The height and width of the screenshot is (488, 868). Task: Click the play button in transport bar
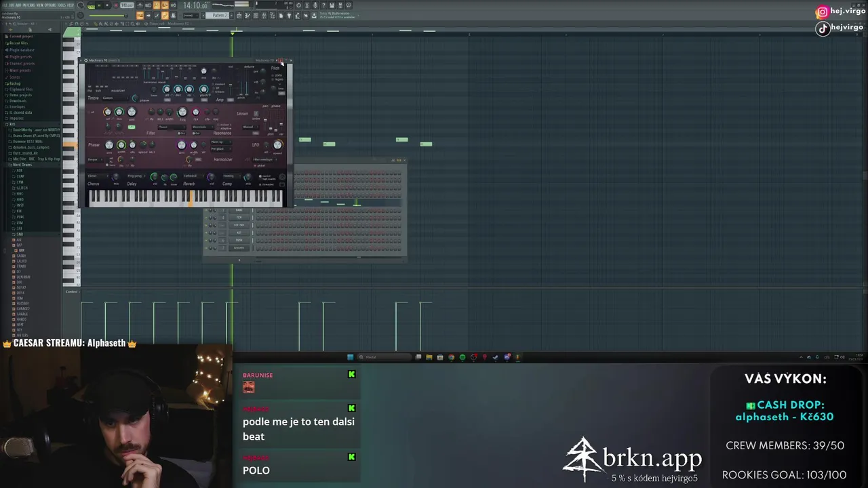pos(99,5)
